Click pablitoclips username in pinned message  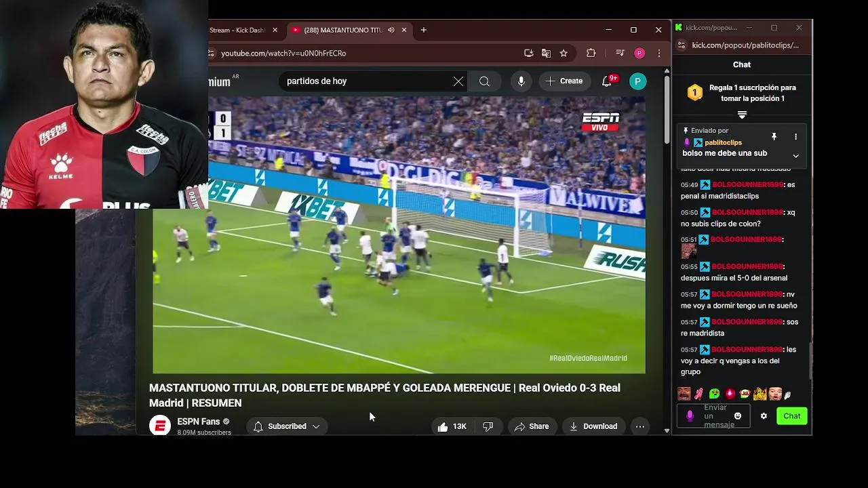(723, 143)
